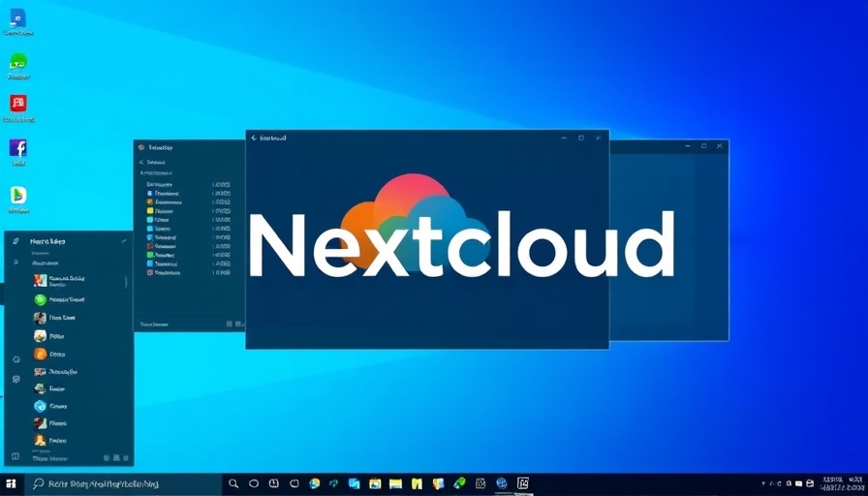This screenshot has width=868, height=496.
Task: Select the yellow-icon row in file list window
Action: coord(189,211)
